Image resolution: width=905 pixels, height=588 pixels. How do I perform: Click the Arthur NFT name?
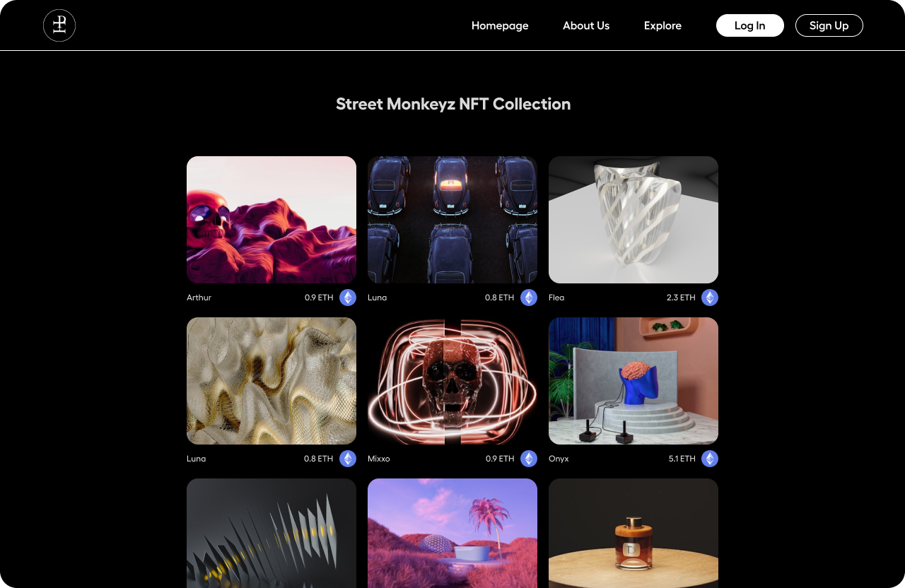coord(199,298)
